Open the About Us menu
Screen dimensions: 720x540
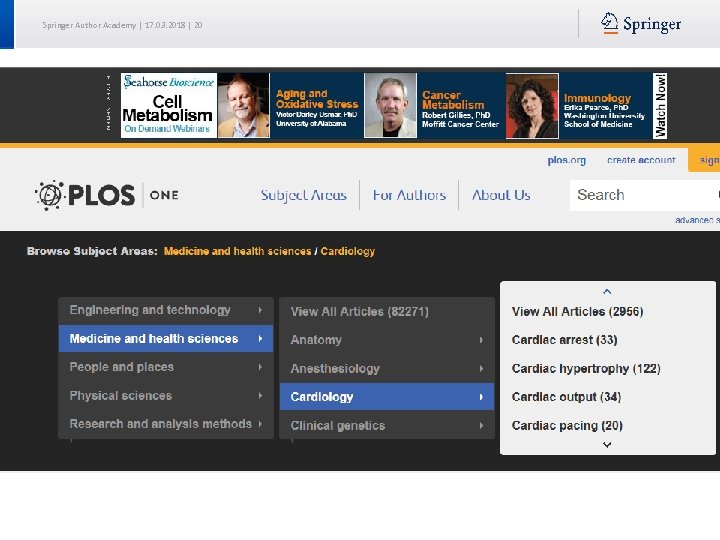(501, 195)
